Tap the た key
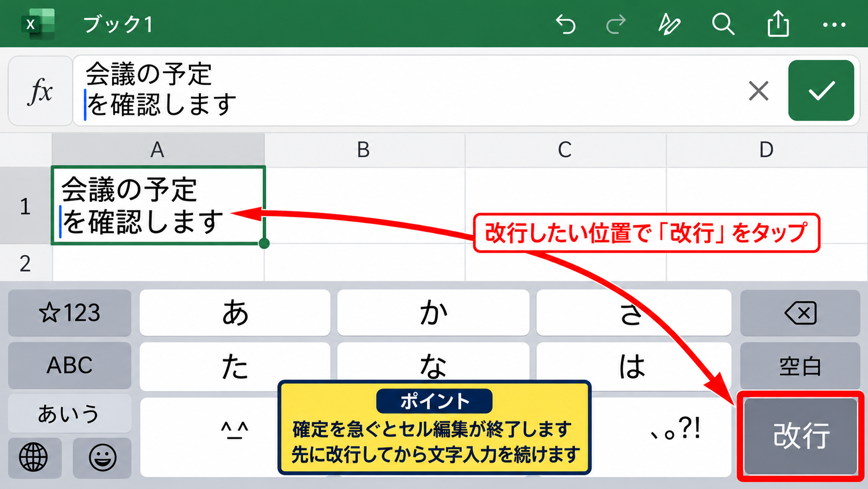868x489 pixels. coord(235,366)
